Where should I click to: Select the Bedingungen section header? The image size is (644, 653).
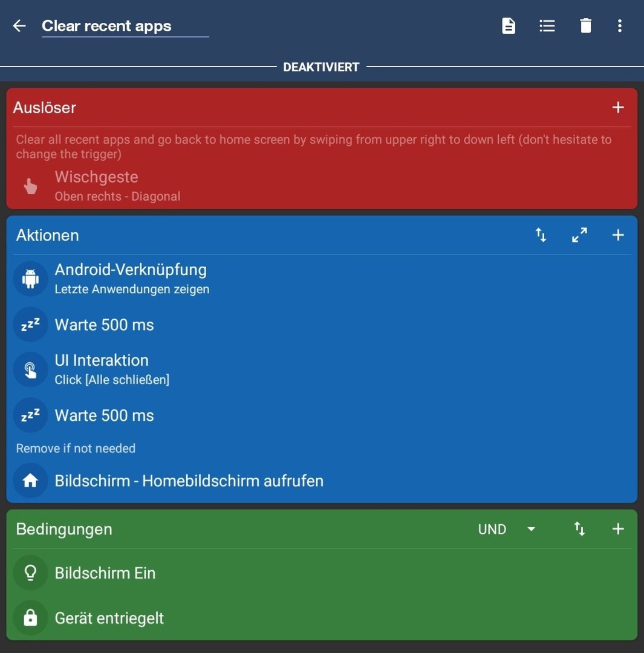[x=64, y=529]
